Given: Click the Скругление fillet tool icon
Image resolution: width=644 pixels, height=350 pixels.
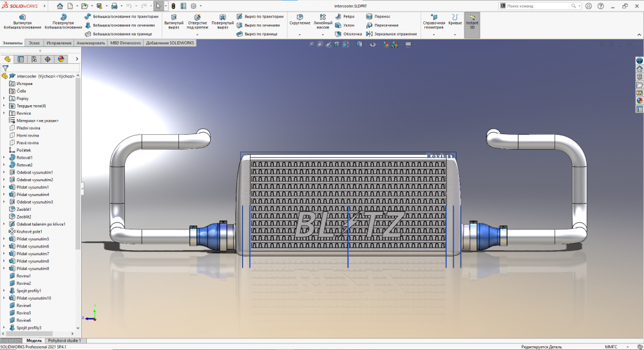Looking at the screenshot, I should [x=299, y=19].
